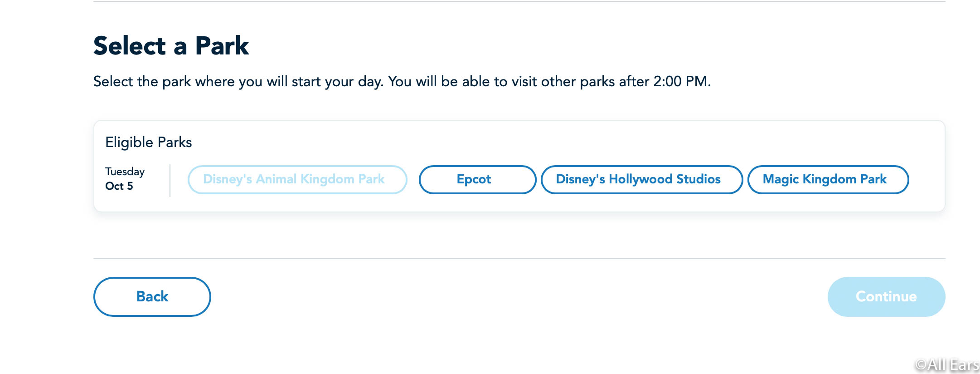Click the Tuesday day label
Viewport: 980px width, 374px height.
(x=125, y=172)
